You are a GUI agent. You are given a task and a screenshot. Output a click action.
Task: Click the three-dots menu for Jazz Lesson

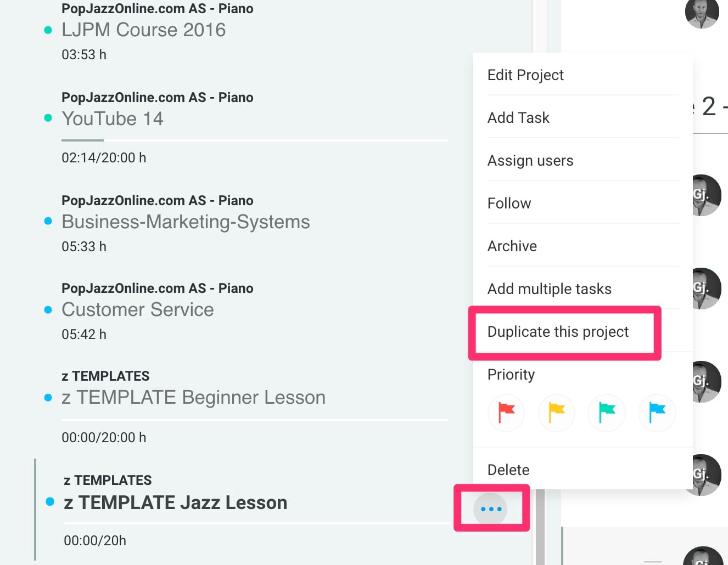click(490, 509)
